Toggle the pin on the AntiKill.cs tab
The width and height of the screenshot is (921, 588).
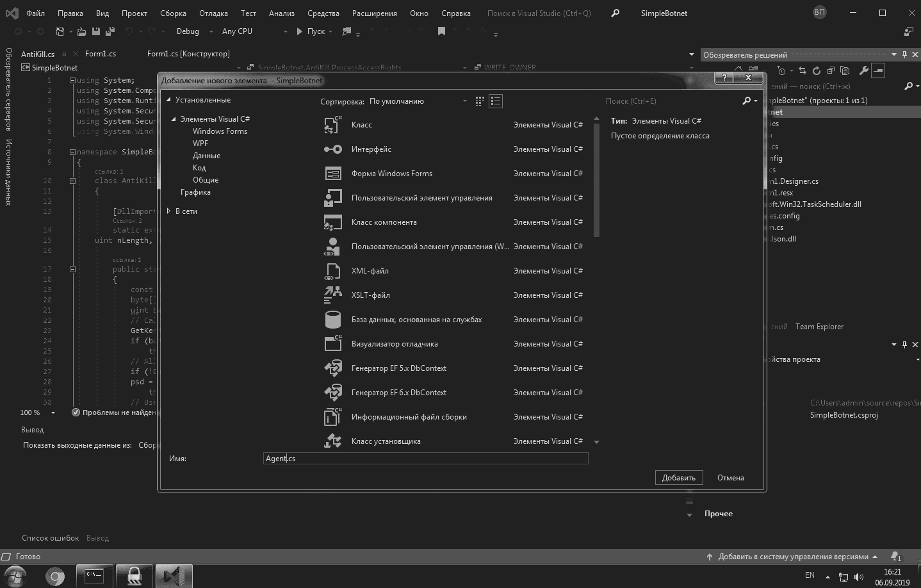tap(63, 54)
